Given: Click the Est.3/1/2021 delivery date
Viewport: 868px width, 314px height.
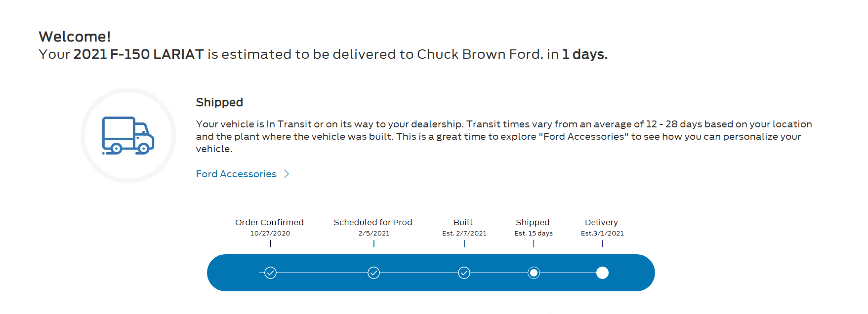Looking at the screenshot, I should (602, 234).
